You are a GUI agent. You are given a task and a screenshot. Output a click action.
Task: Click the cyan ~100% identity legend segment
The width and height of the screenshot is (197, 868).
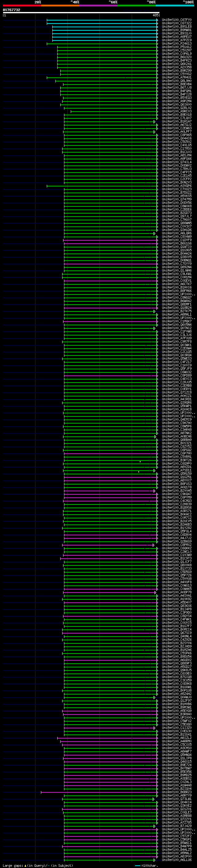point(175,6)
